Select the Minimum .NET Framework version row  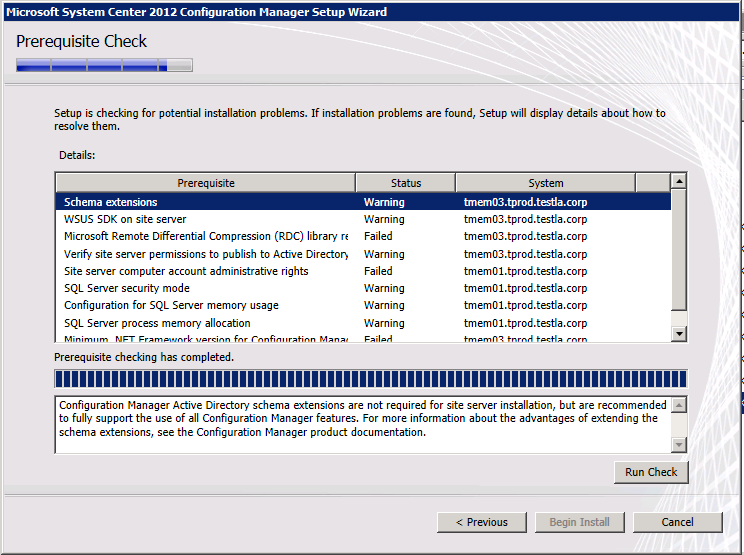click(363, 338)
